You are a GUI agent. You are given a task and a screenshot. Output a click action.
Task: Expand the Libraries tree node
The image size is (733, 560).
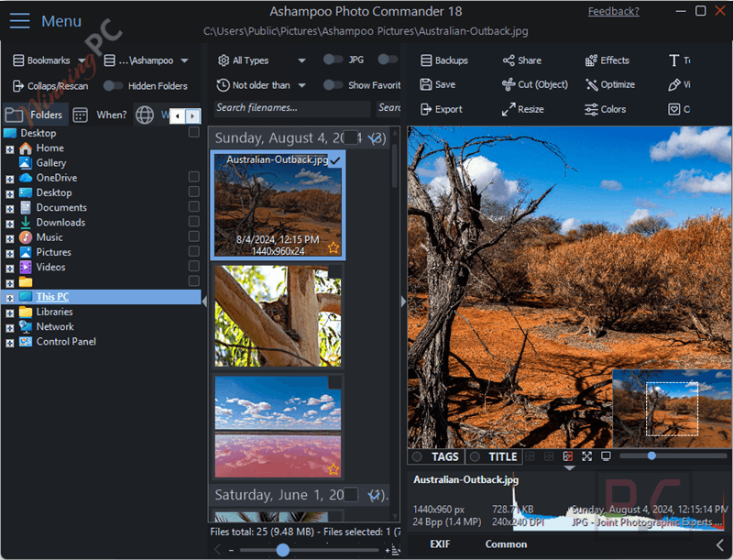(10, 313)
